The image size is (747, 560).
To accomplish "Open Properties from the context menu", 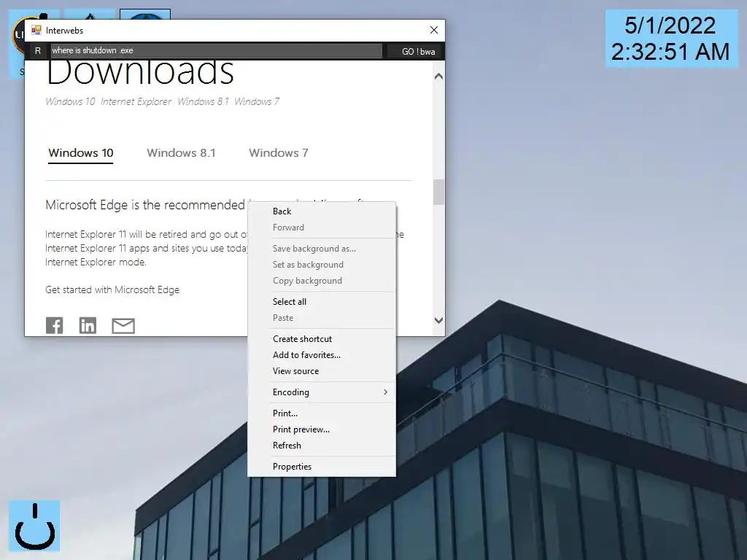I will pos(322,467).
